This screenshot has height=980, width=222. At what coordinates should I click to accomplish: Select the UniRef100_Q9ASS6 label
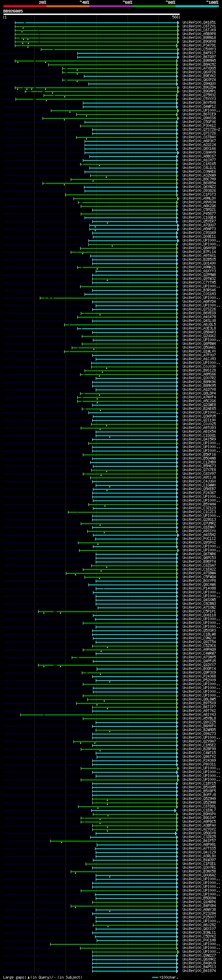pyautogui.click(x=199, y=118)
